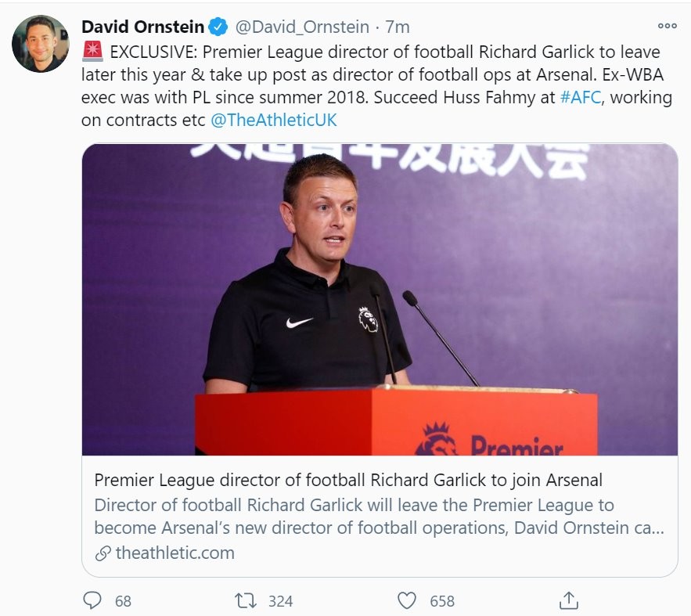Open the Richard Garlick article preview image
691x616 pixels.
(x=380, y=300)
